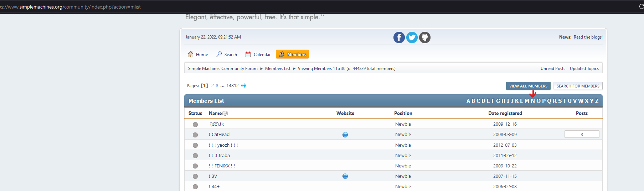Click the Calendar icon in menu
The image size is (644, 191).
[248, 54]
